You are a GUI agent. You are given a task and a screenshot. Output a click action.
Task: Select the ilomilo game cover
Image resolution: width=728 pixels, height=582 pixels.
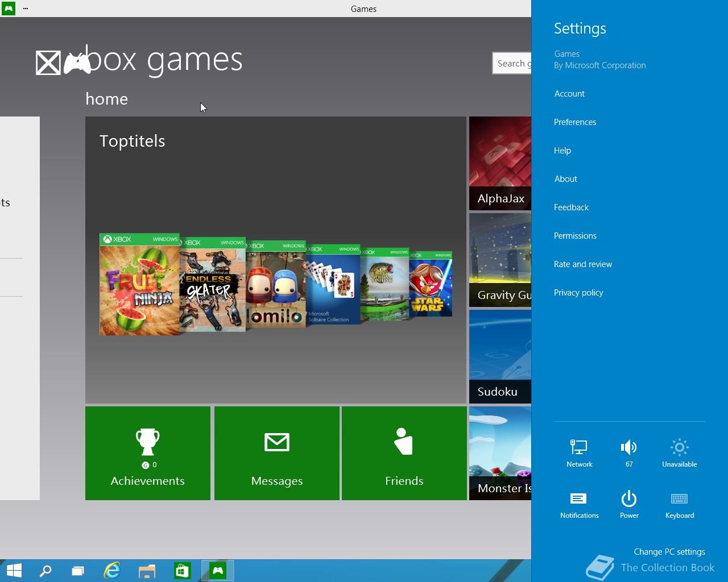click(276, 284)
